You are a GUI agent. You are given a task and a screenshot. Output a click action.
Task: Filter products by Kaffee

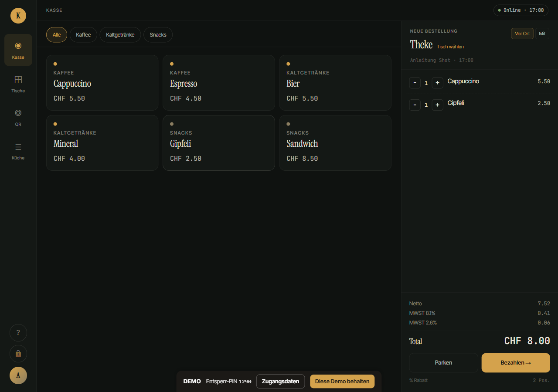83,35
